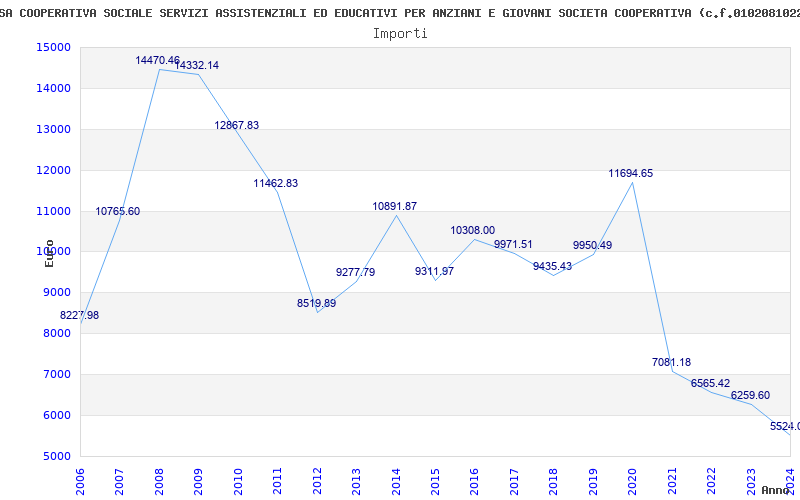The width and height of the screenshot is (800, 500).
Task: Select the 12867.83 label near 2010
Action: point(237,125)
